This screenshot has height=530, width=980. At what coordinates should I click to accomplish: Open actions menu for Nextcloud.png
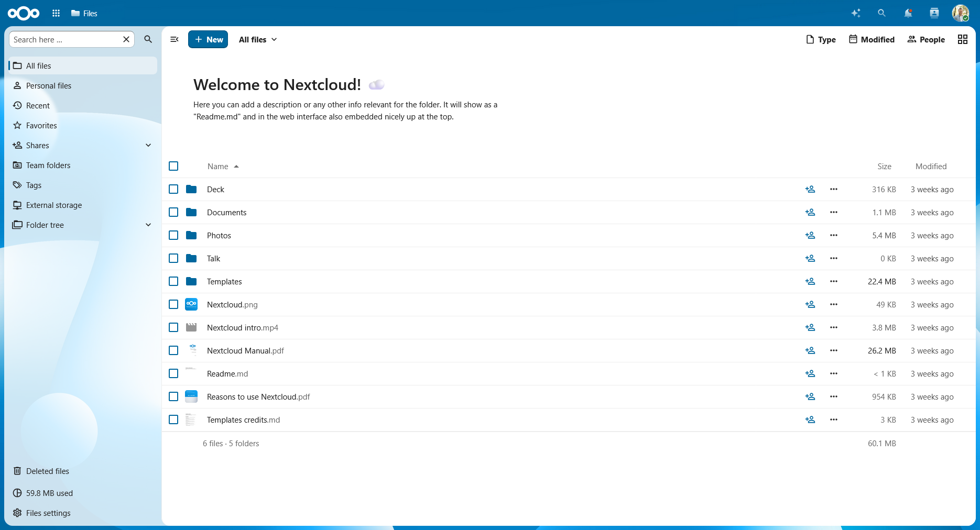(834, 304)
